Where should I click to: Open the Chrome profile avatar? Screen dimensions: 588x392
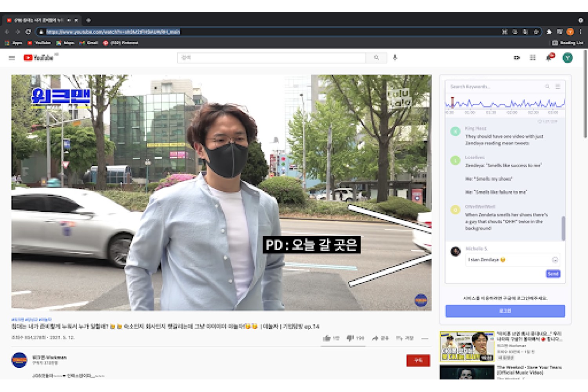(x=570, y=32)
